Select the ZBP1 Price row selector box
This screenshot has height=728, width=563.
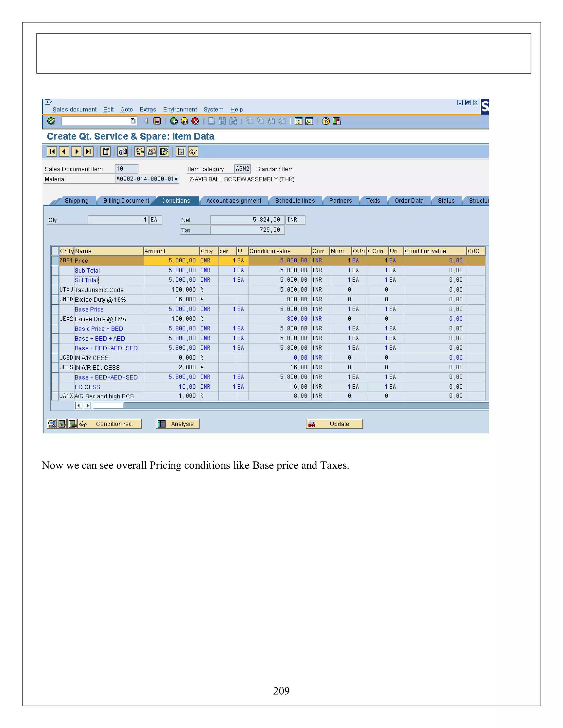point(55,260)
